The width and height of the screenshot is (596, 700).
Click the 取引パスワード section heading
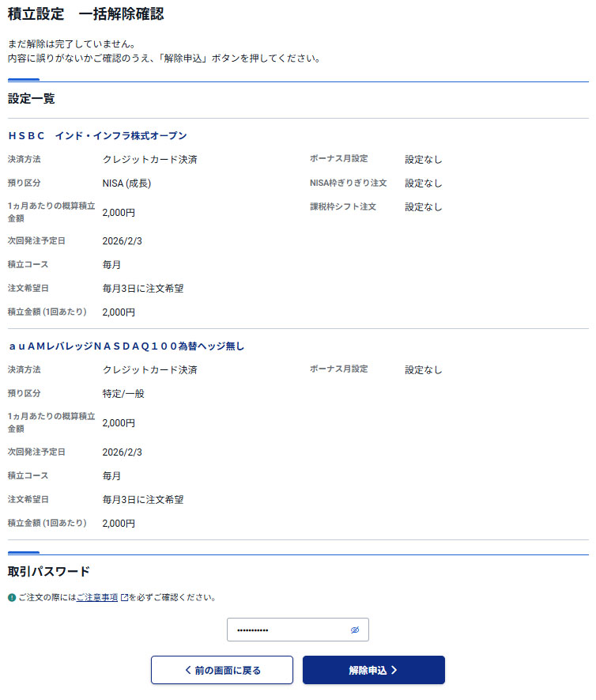[x=49, y=571]
